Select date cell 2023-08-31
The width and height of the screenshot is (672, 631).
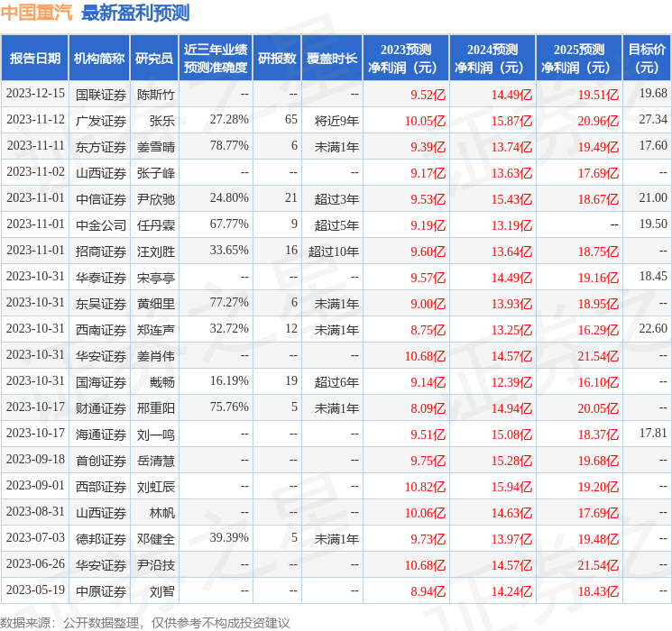(x=35, y=511)
